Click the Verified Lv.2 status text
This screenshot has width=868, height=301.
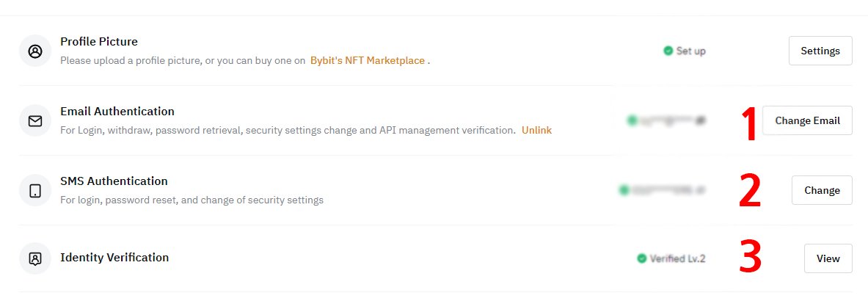(x=677, y=258)
